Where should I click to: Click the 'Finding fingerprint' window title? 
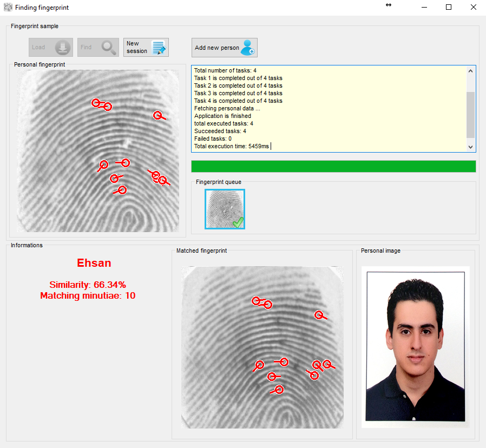click(x=42, y=8)
